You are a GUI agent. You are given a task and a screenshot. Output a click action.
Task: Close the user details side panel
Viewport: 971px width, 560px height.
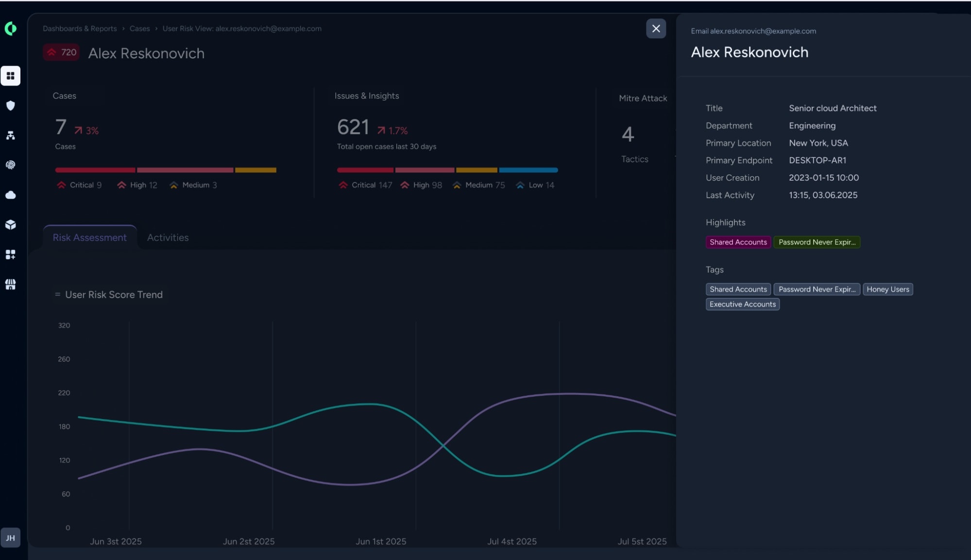pos(656,29)
